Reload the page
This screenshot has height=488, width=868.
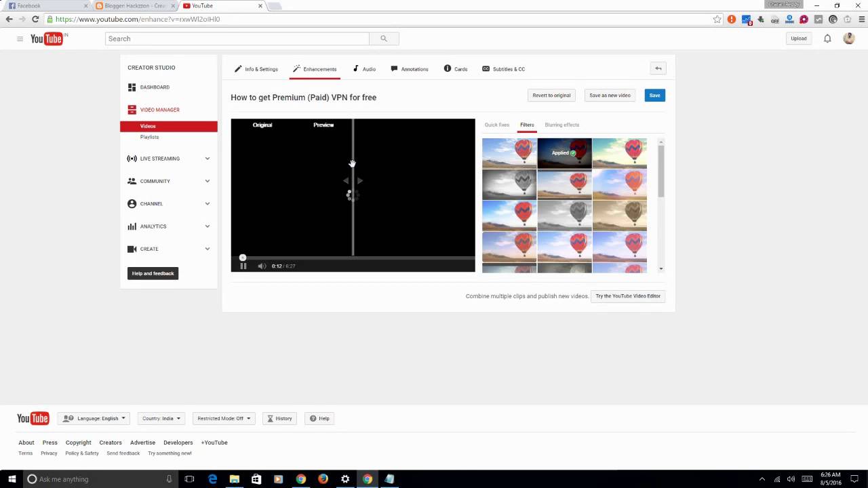35,19
